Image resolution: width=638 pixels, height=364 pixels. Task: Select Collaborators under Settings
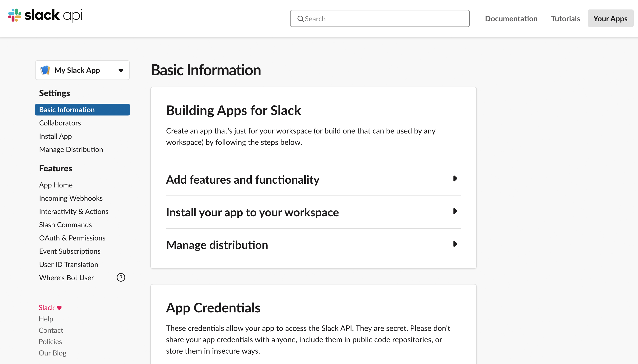pos(60,123)
